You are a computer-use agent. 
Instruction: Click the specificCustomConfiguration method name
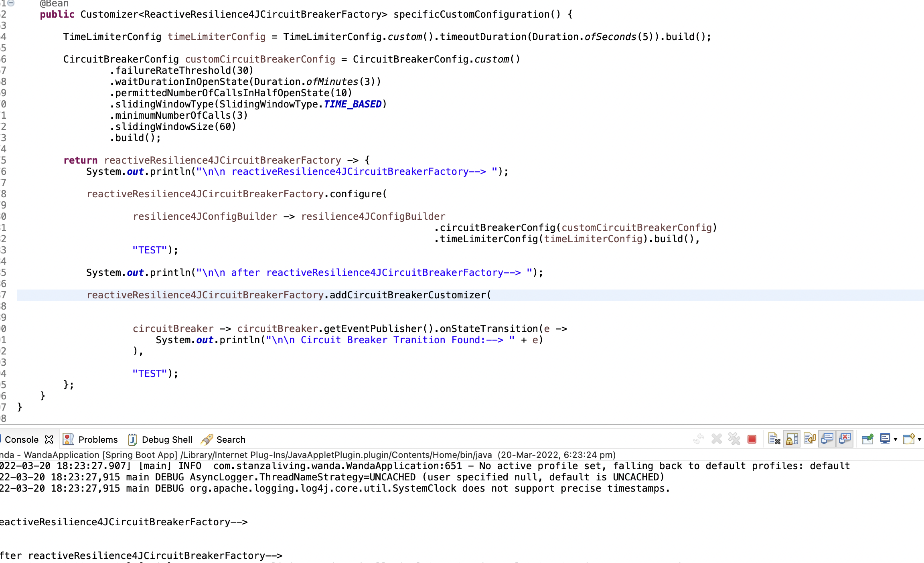pyautogui.click(x=471, y=14)
